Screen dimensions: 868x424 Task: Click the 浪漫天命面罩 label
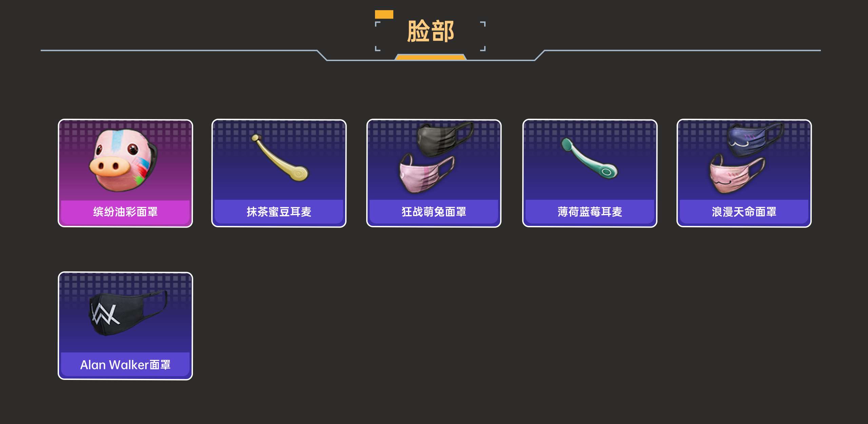(x=744, y=212)
